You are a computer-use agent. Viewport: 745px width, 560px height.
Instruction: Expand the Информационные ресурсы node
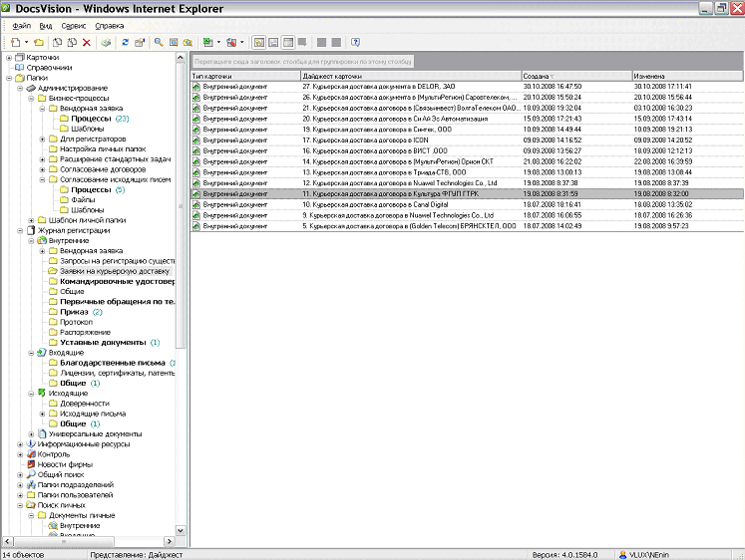click(18, 443)
